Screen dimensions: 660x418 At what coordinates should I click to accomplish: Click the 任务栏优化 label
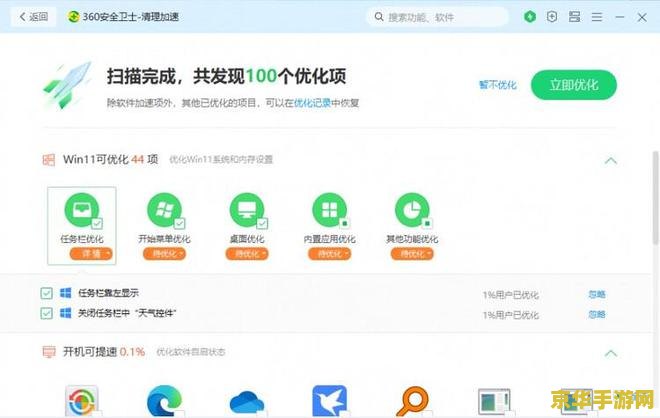pyautogui.click(x=82, y=239)
